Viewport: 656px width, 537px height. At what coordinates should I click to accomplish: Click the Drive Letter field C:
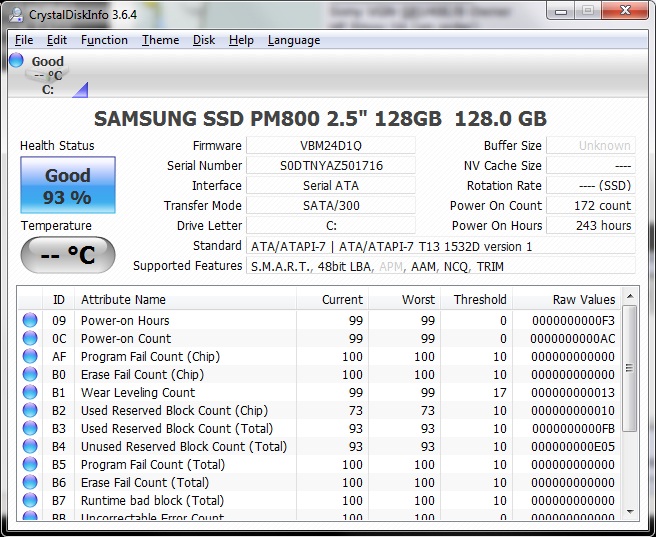tap(331, 226)
